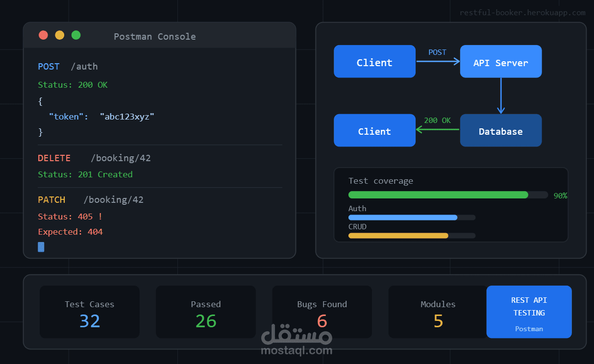Click the Client node in the diagram
Screen dimensions: 594x364
click(374, 61)
